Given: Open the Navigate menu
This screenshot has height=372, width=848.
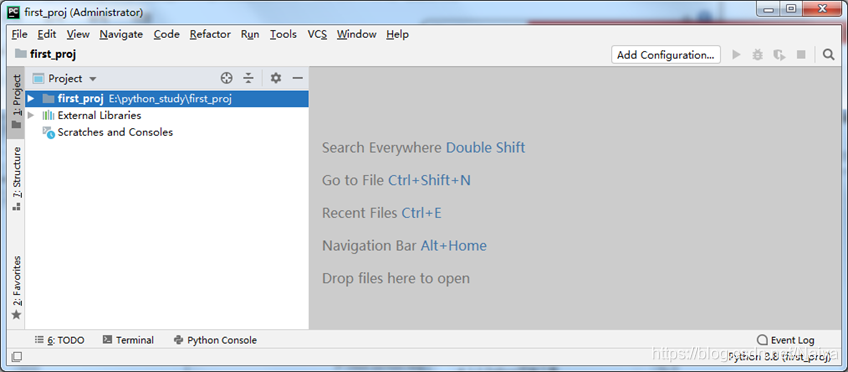Looking at the screenshot, I should coord(121,34).
